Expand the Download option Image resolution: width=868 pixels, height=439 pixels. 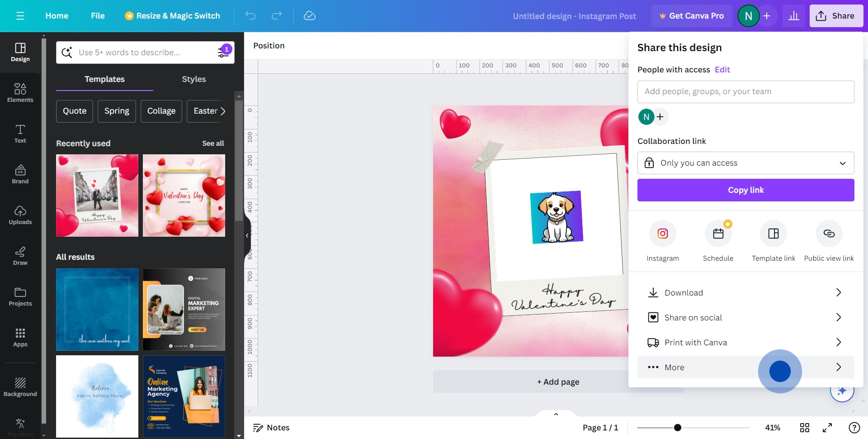745,293
